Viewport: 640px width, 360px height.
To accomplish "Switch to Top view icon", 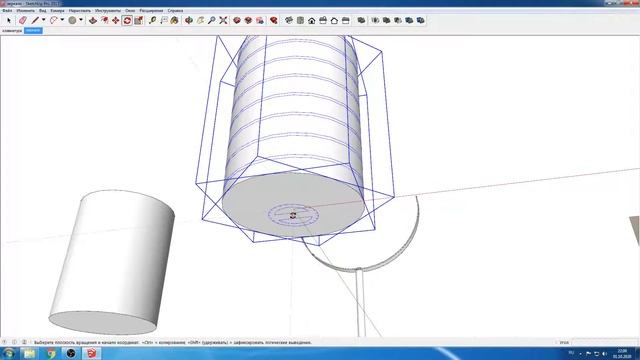I will [x=300, y=20].
